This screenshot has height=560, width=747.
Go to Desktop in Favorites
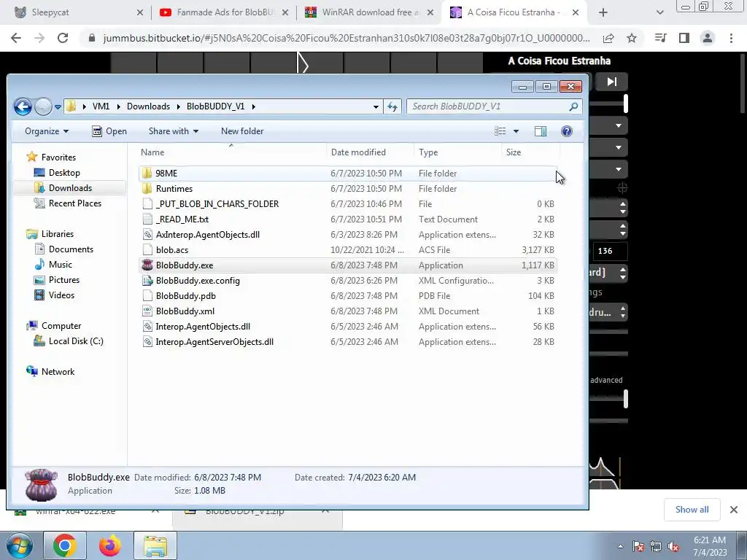[64, 173]
